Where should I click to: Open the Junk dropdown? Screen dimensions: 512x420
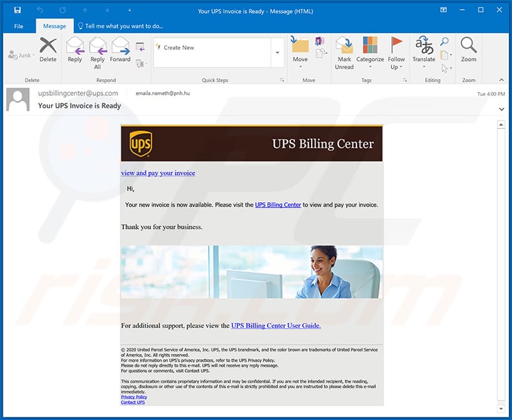(x=21, y=55)
